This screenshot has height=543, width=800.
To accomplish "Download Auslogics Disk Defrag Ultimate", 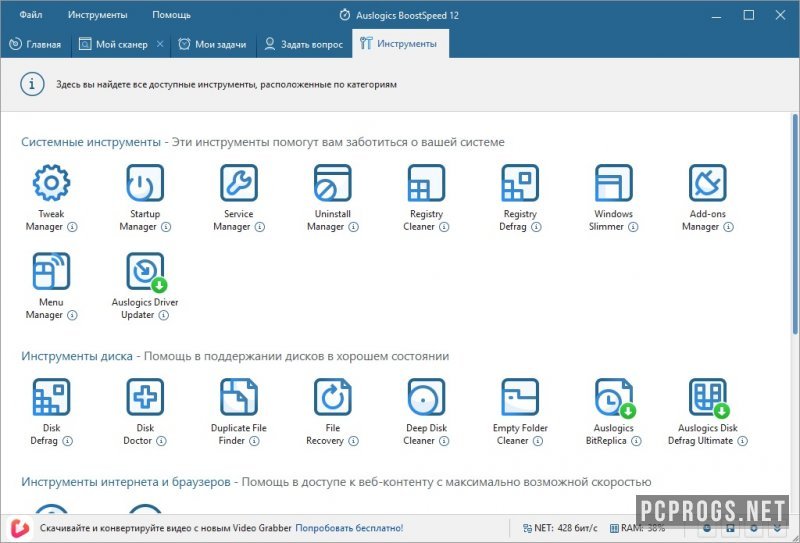I will 708,397.
